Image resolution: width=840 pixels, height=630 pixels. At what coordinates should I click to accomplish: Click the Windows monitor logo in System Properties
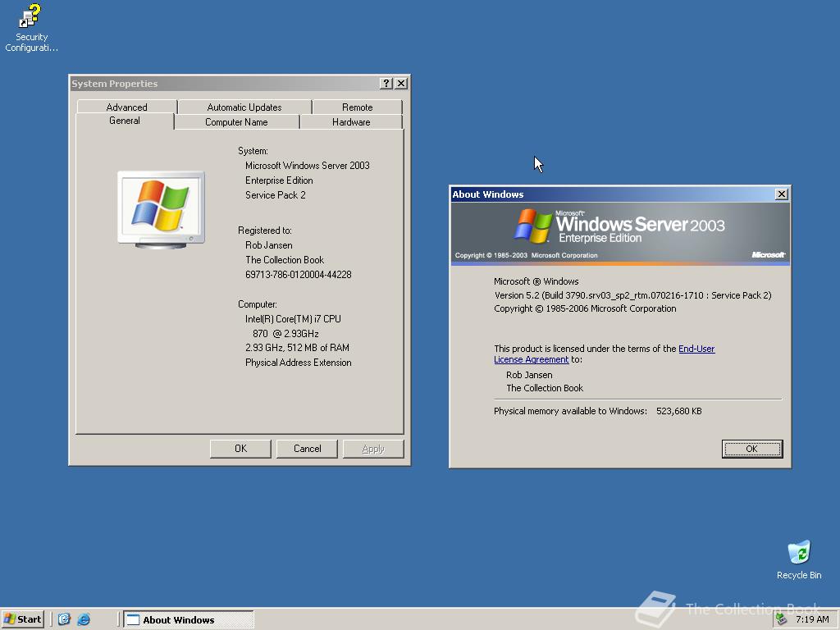[x=162, y=209]
